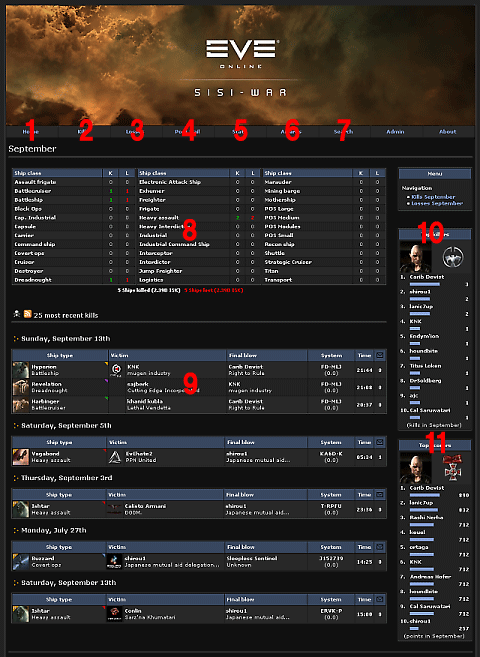The width and height of the screenshot is (480, 657).
Task: Open the Battlecruiser ship class row
Action: point(73,191)
